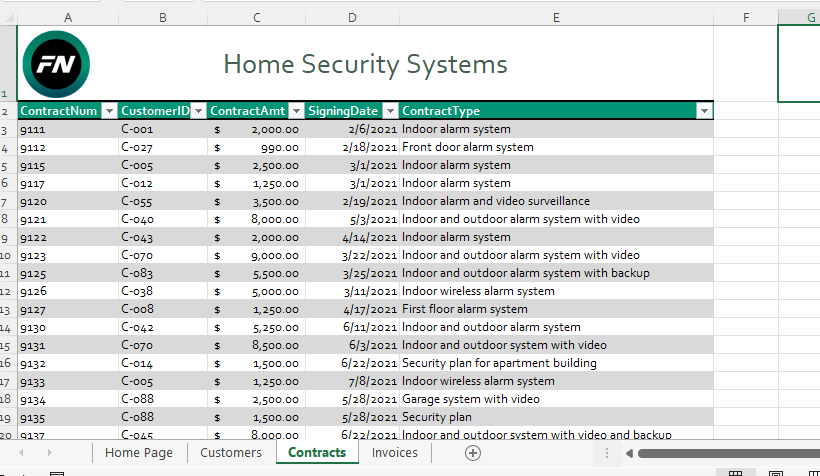The height and width of the screenshot is (476, 820).
Task: Select column B header
Action: pyautogui.click(x=163, y=18)
